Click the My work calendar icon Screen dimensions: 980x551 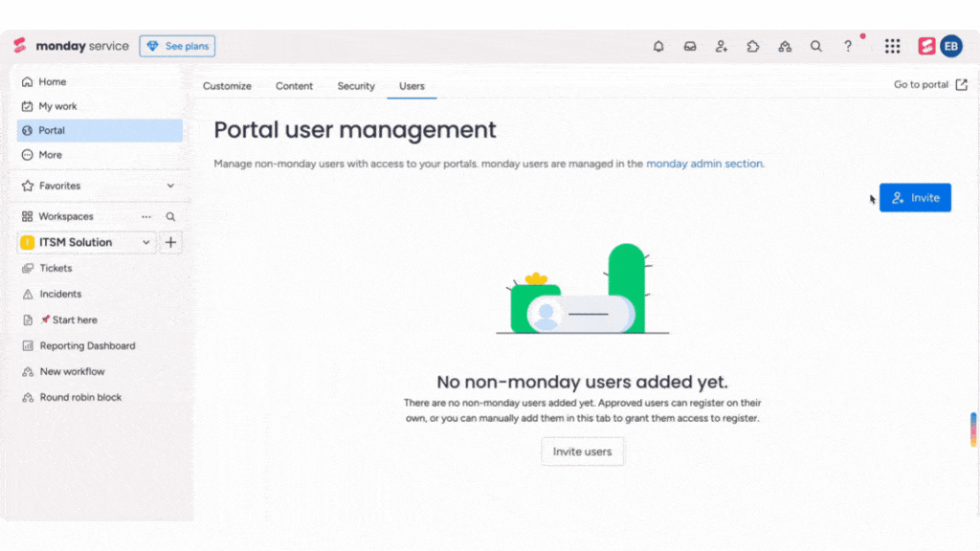click(x=28, y=106)
